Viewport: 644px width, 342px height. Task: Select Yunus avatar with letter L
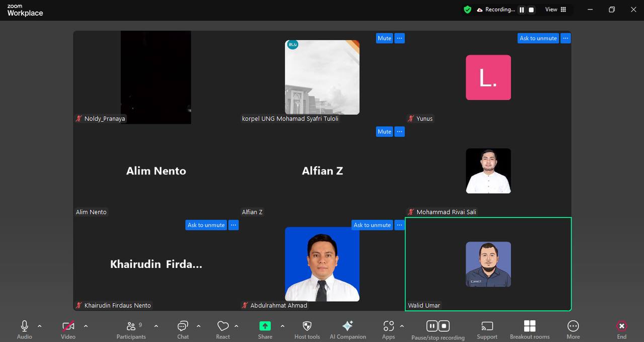click(488, 78)
